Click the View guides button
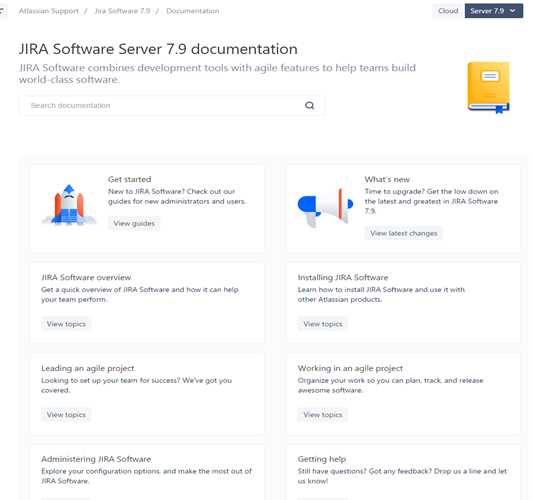Viewport: 554px width, 500px height. [x=134, y=223]
